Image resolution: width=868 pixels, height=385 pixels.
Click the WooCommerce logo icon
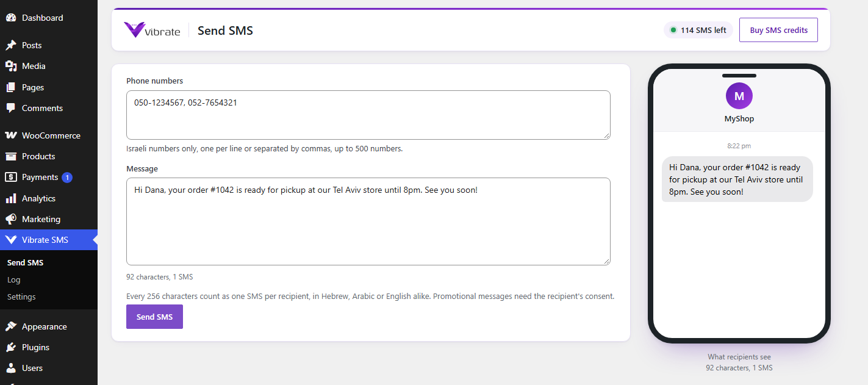click(x=11, y=135)
